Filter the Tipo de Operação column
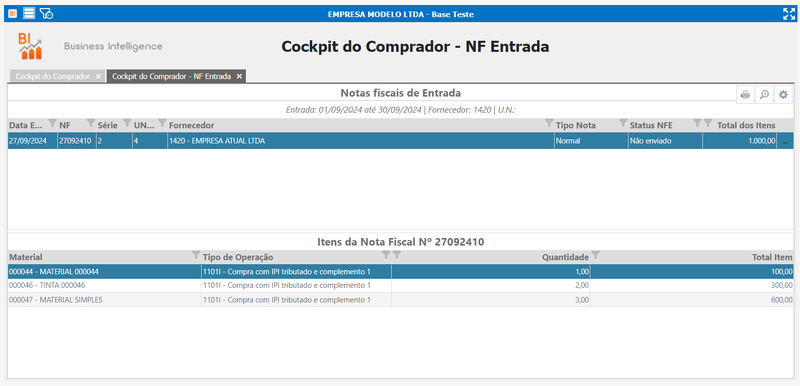Screen dimensions: 800x386 [386, 255]
